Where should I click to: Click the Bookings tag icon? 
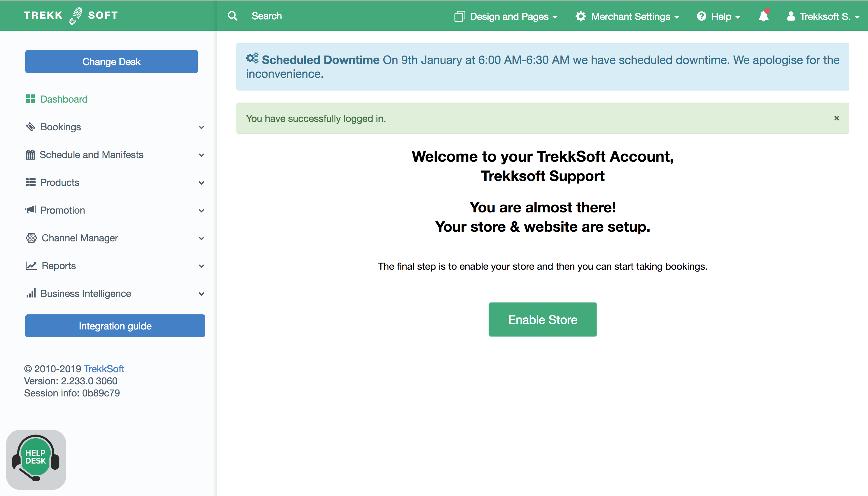31,127
